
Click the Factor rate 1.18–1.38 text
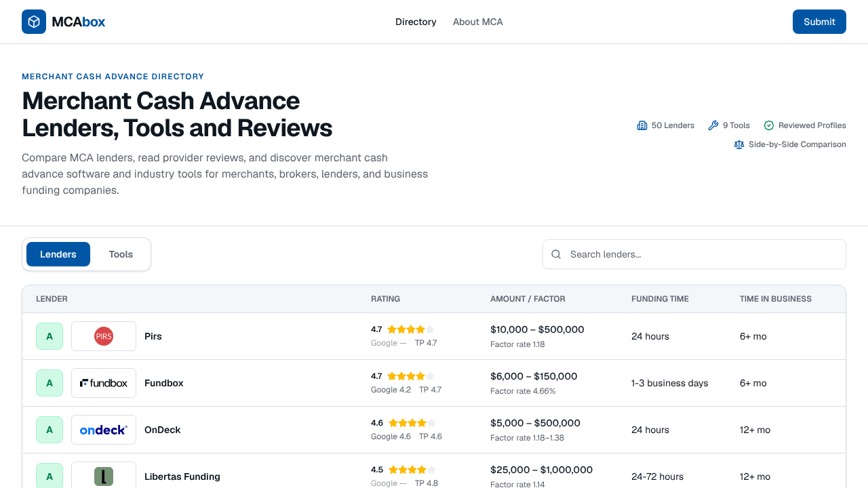pos(527,438)
